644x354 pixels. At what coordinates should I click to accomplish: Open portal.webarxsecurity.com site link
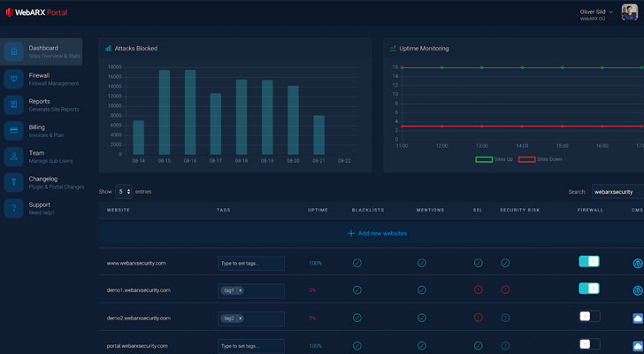tap(137, 346)
